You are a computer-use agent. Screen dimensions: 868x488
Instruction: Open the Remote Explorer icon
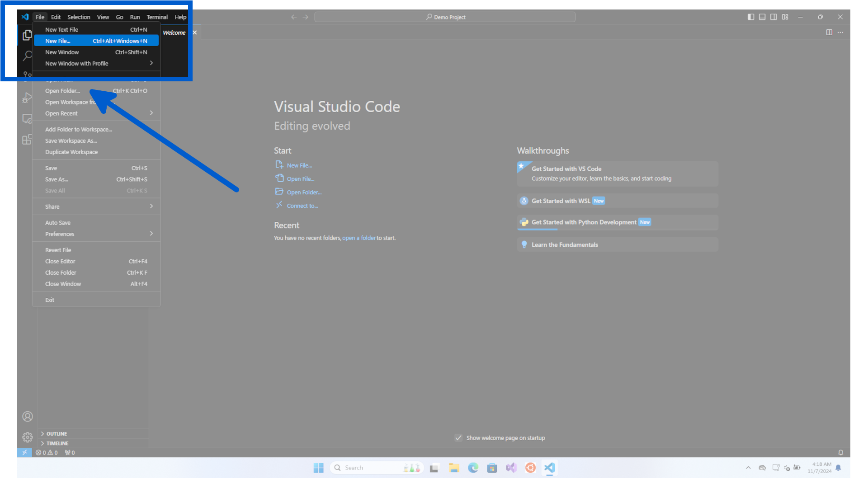point(27,118)
